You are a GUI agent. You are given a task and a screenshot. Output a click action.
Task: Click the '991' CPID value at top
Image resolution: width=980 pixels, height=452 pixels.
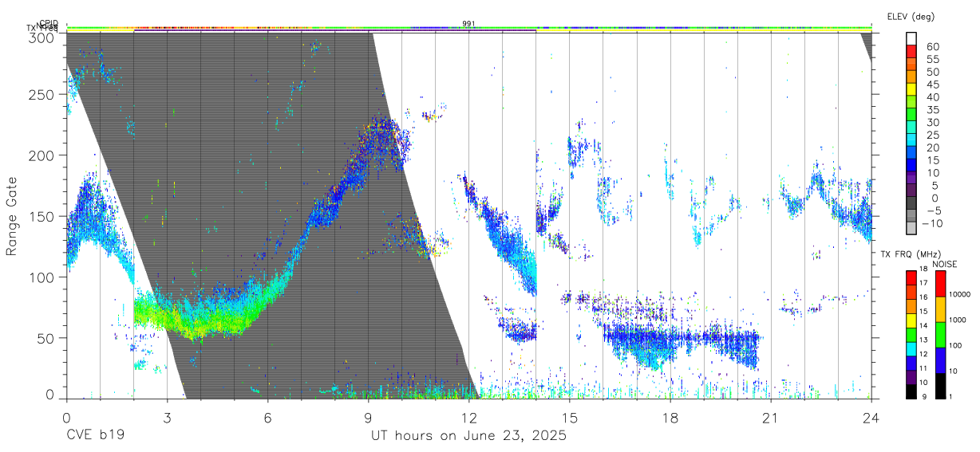click(468, 24)
